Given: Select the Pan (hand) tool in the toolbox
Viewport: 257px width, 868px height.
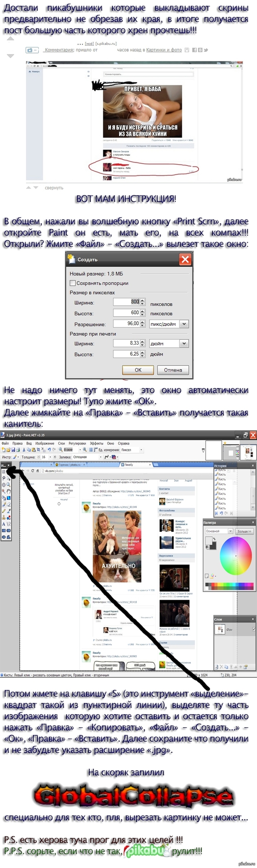Looking at the screenshot, I should 8,491.
